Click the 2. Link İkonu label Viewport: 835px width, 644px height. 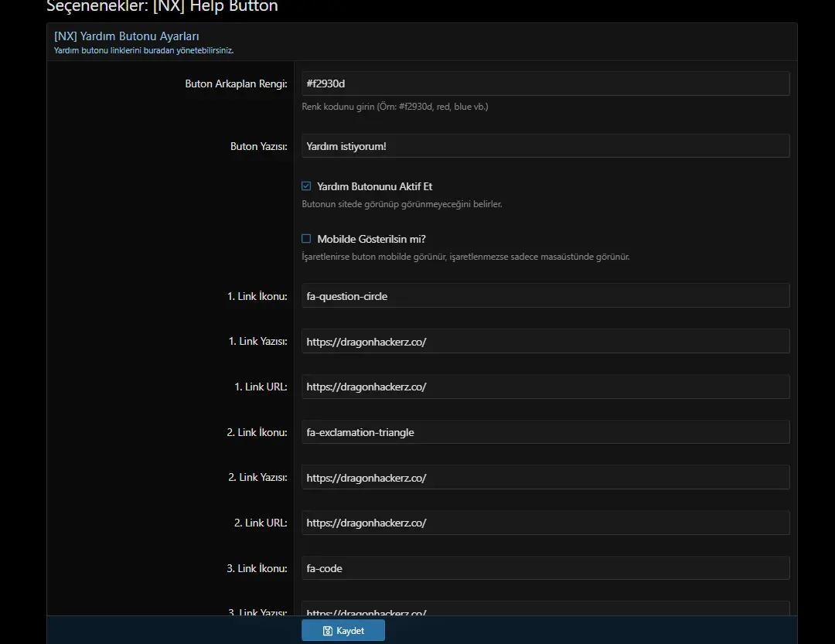pos(257,432)
